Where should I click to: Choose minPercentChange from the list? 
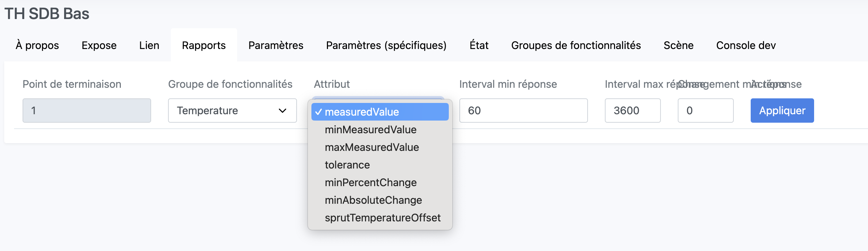(371, 183)
